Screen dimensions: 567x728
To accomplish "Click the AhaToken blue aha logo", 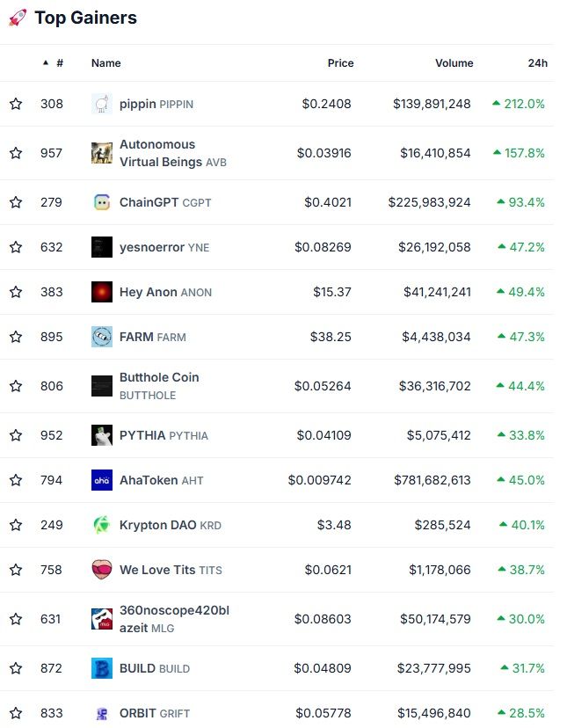I will [102, 479].
